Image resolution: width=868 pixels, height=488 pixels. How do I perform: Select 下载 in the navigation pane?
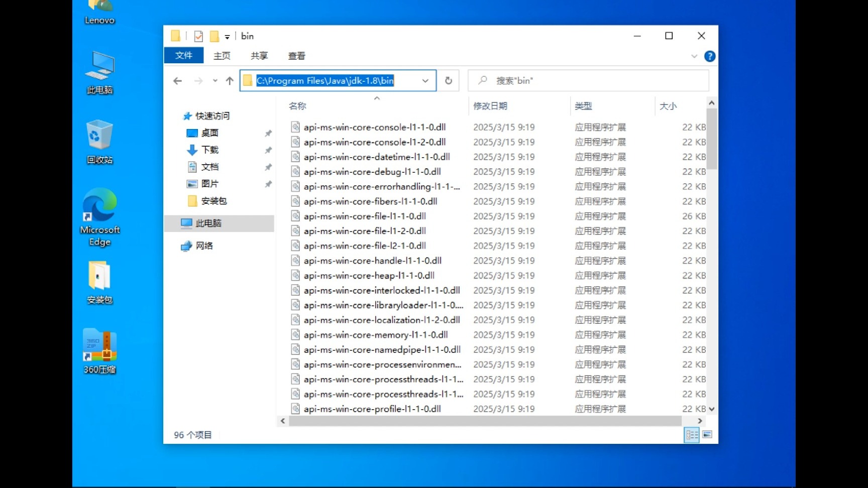[202, 150]
